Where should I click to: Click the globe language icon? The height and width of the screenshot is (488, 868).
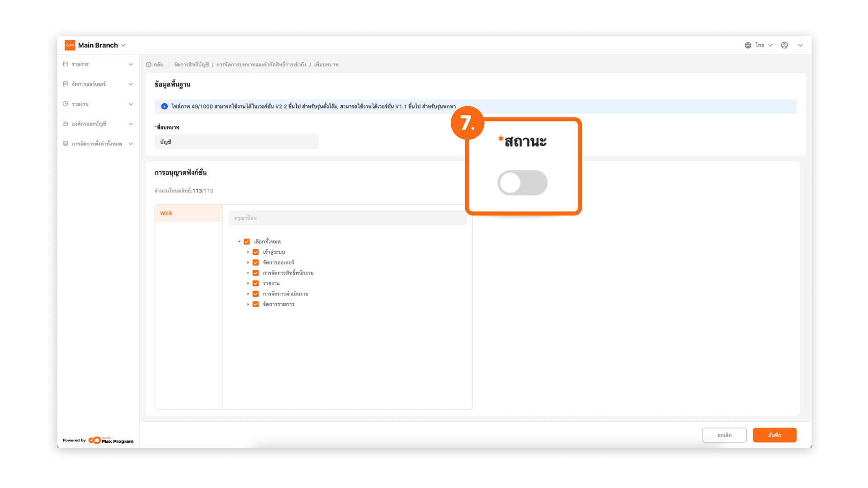point(748,45)
